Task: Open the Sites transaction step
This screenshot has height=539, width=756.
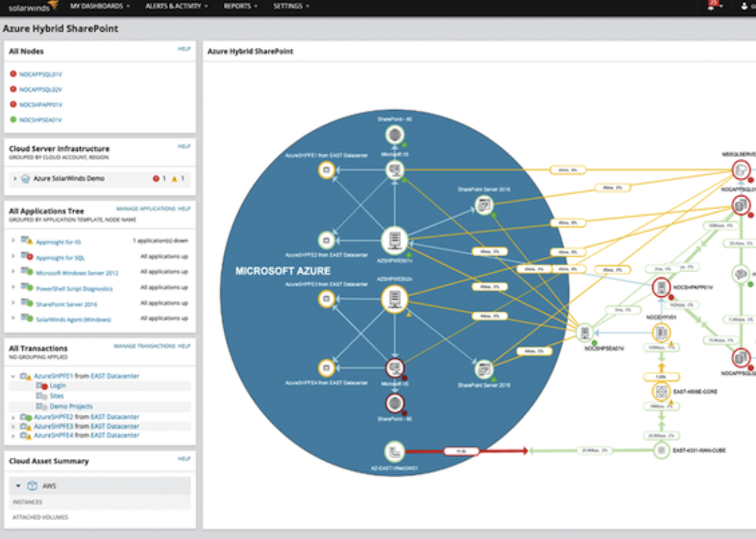Action: pos(56,396)
